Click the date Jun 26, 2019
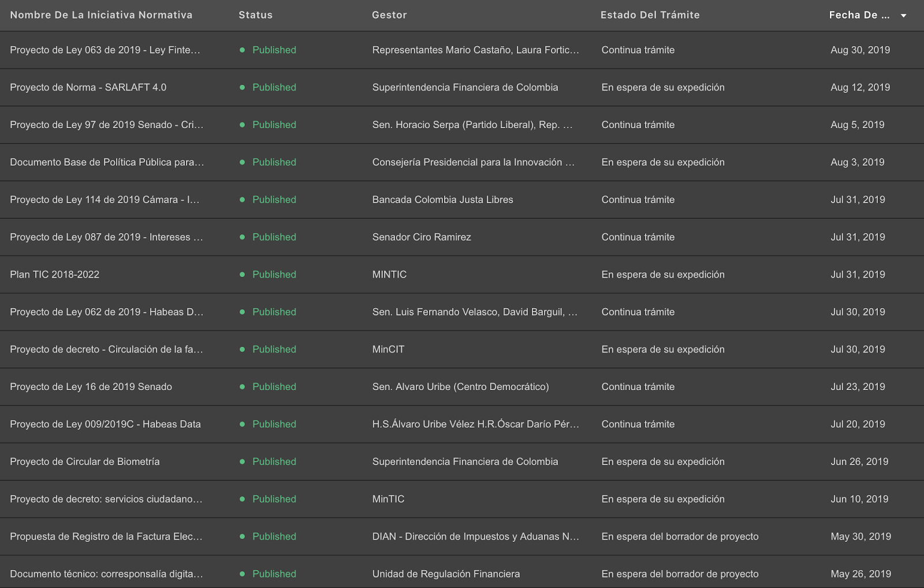The width and height of the screenshot is (924, 588). 859,462
